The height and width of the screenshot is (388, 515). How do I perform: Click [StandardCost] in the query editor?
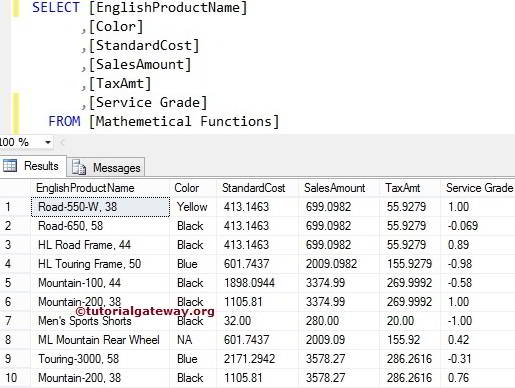click(x=144, y=46)
